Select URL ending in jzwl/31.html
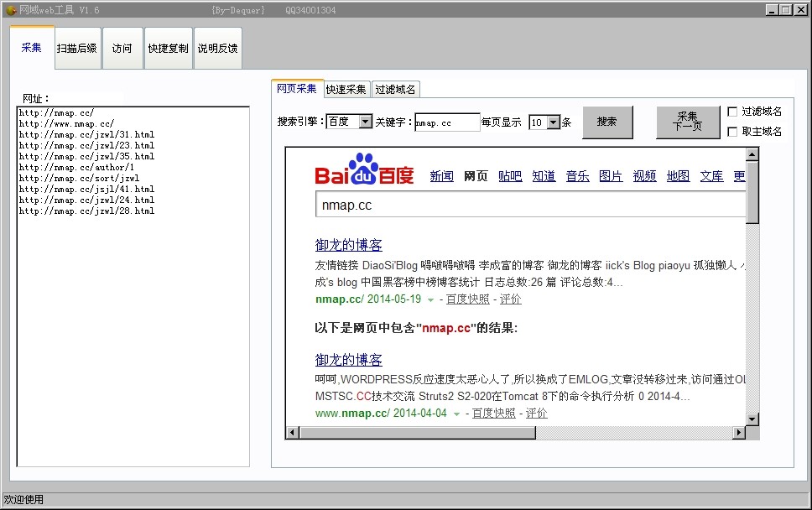Viewport: 812px width, 510px height. coord(86,134)
